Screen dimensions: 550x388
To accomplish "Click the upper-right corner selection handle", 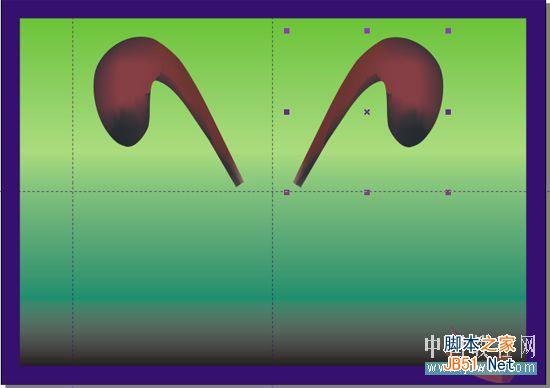I will coord(448,31).
